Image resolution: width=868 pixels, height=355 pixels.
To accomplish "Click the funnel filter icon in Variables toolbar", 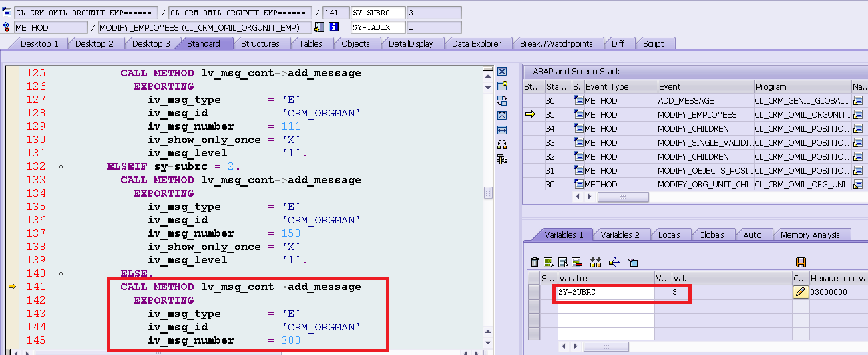I will 633,262.
